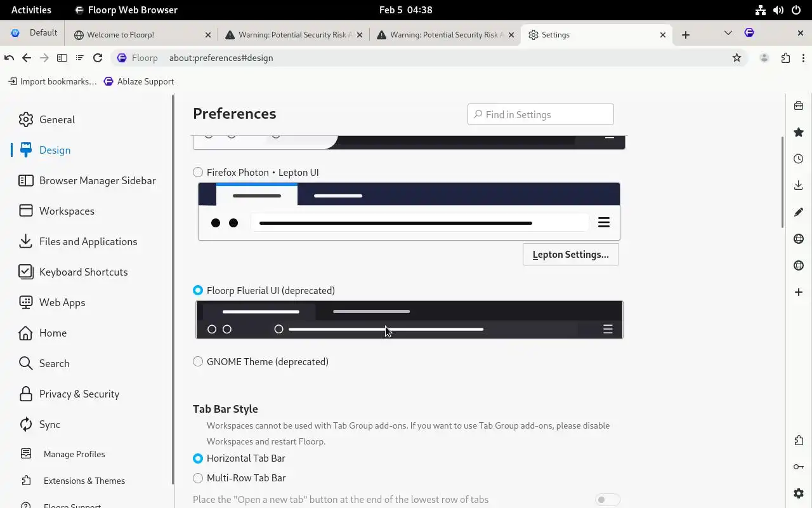
Task: List all tabs dropdown chevron
Action: (x=728, y=33)
